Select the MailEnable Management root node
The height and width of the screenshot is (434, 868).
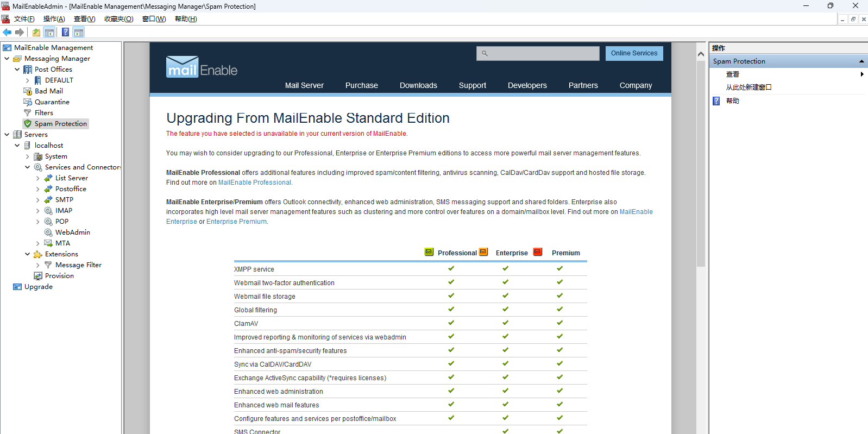53,48
